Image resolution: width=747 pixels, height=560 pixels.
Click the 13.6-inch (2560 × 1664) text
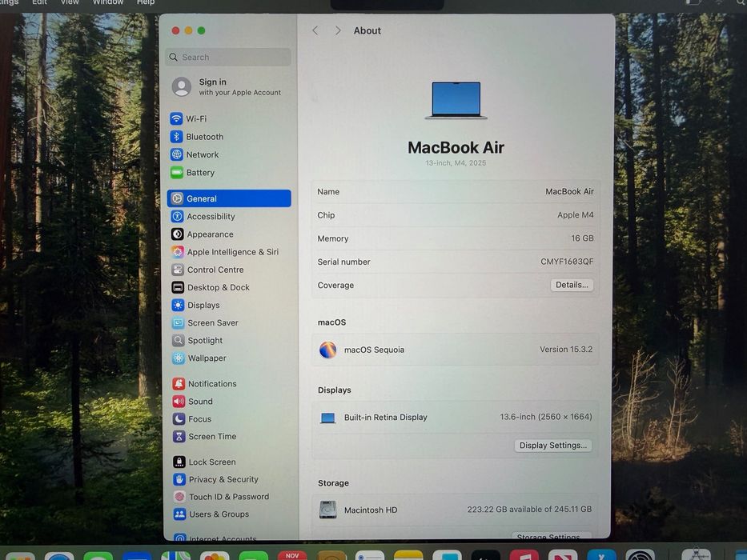[x=546, y=417]
